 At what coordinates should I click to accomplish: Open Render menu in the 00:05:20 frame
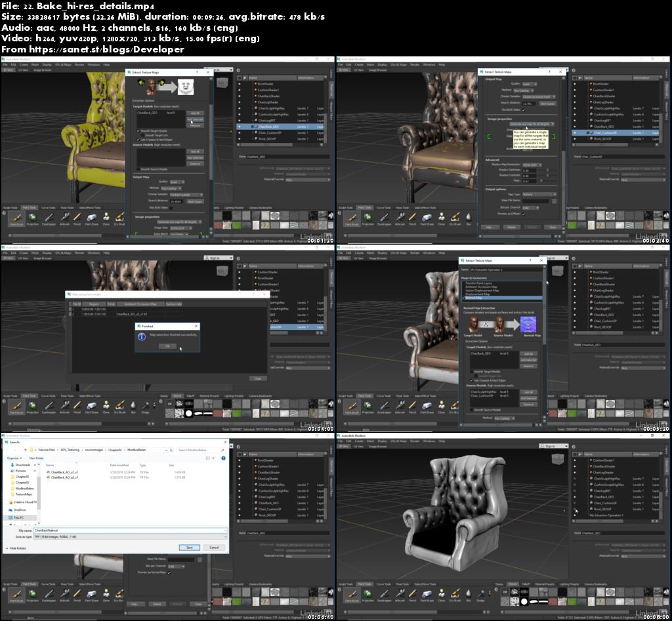pos(415,252)
